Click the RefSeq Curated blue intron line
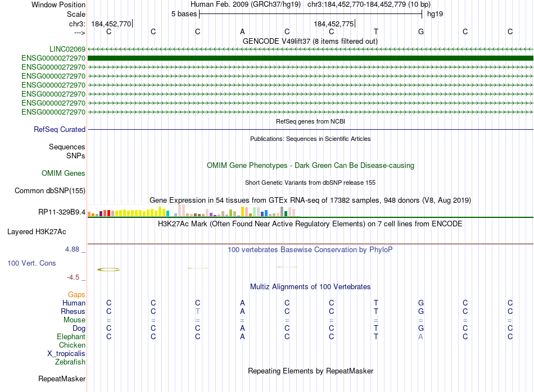 (x=311, y=129)
